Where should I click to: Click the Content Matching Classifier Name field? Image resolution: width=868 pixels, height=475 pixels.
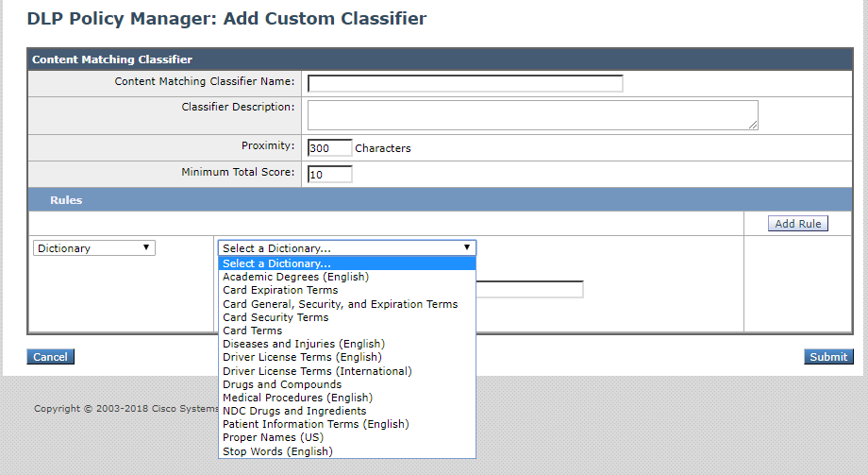pyautogui.click(x=465, y=84)
